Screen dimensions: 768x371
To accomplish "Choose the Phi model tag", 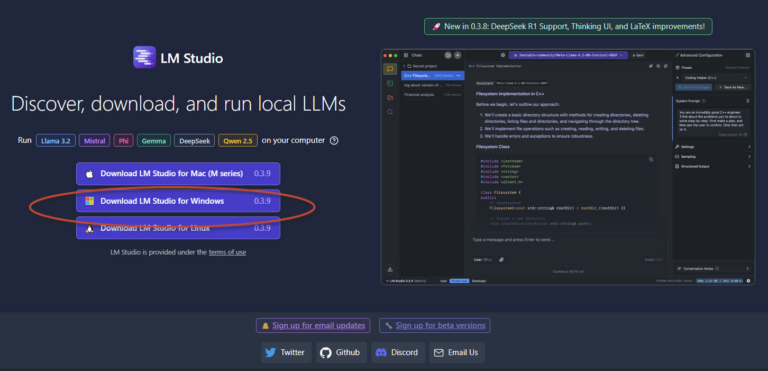I will coord(123,141).
